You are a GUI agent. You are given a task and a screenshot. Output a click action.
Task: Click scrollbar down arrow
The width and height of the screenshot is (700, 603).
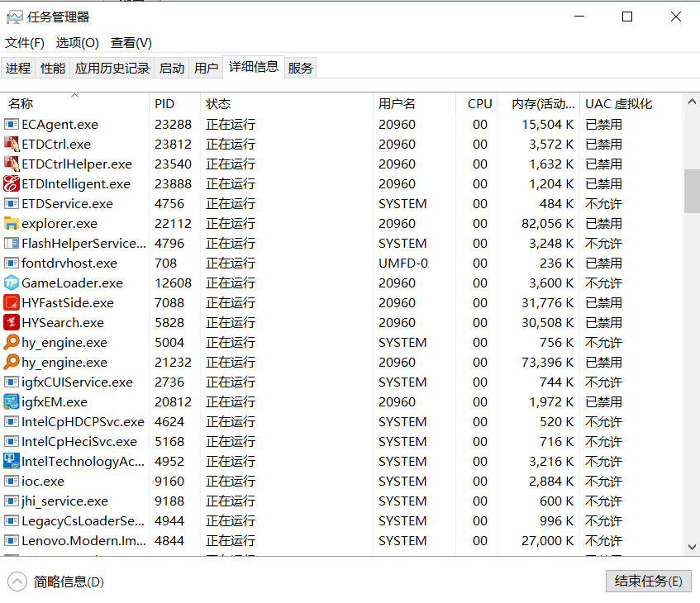point(692,547)
